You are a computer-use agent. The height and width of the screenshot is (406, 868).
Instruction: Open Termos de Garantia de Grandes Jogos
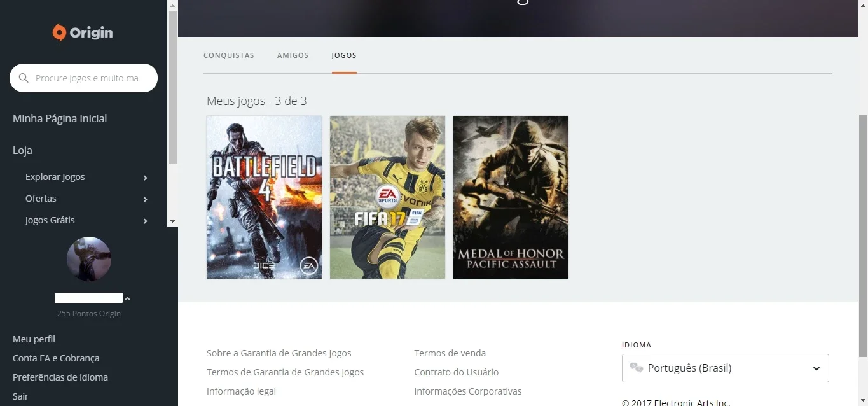point(286,372)
